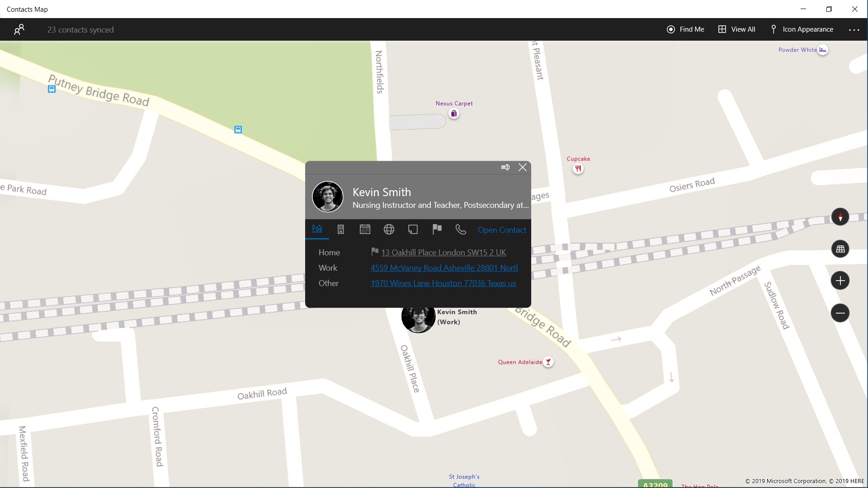The width and height of the screenshot is (868, 488).
Task: Open the 4559 McVaney Road work address
Action: 444,268
